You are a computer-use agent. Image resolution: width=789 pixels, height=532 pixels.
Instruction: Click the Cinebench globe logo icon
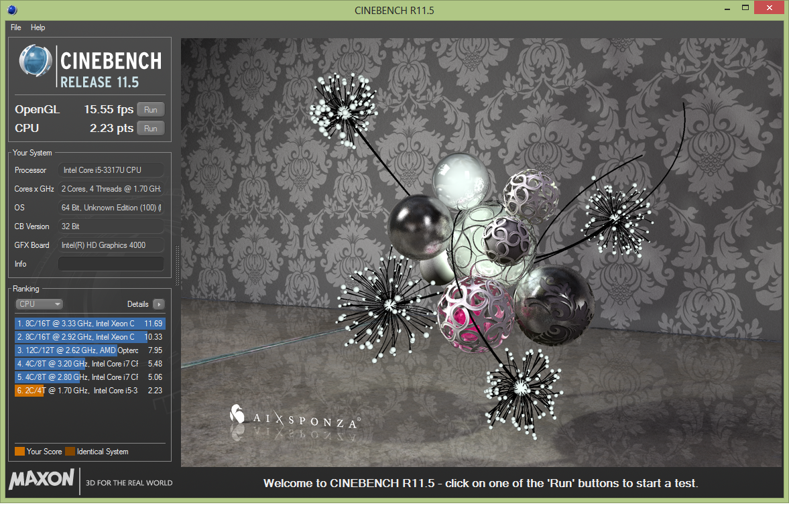[x=36, y=61]
